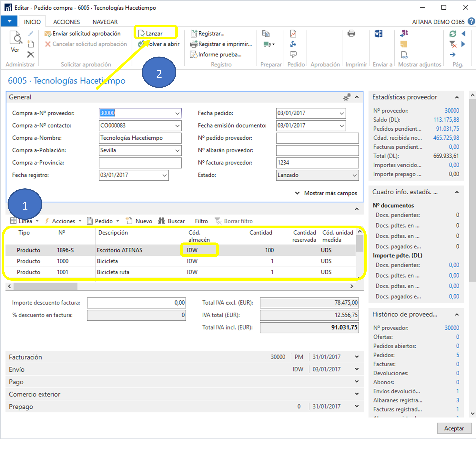Go to next record with right triangle
476x450 pixels.
coord(463,44)
